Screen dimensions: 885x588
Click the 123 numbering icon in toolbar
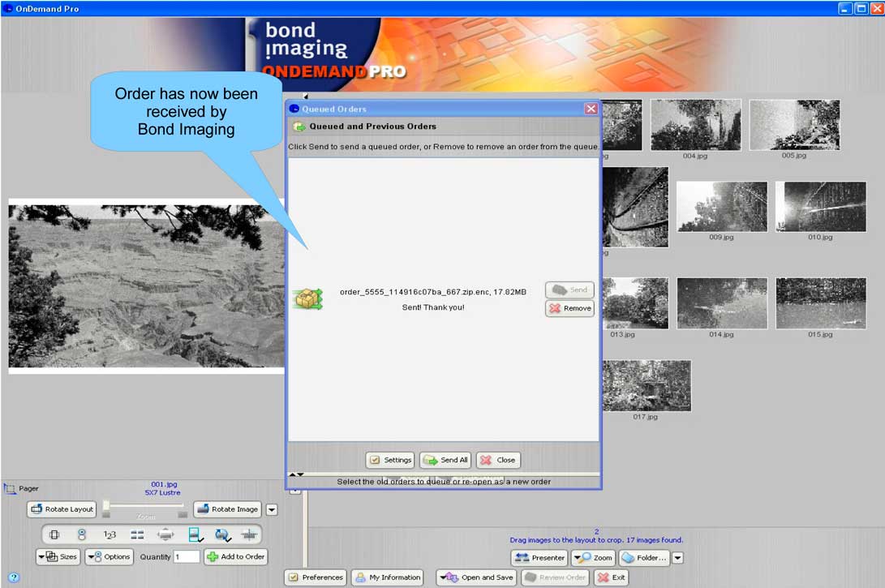click(110, 534)
